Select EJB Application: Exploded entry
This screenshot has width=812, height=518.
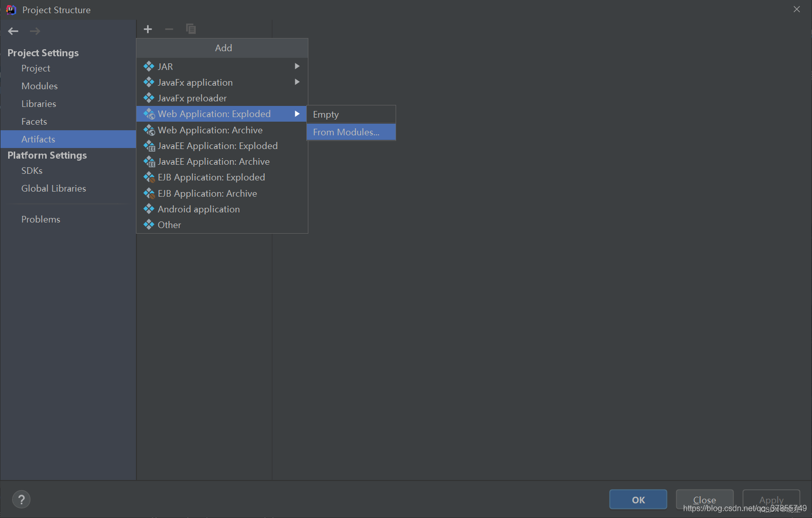(x=222, y=177)
